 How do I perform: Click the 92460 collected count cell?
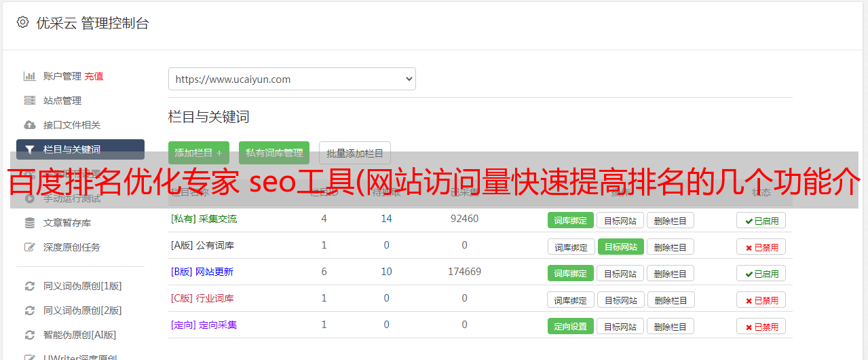[464, 219]
